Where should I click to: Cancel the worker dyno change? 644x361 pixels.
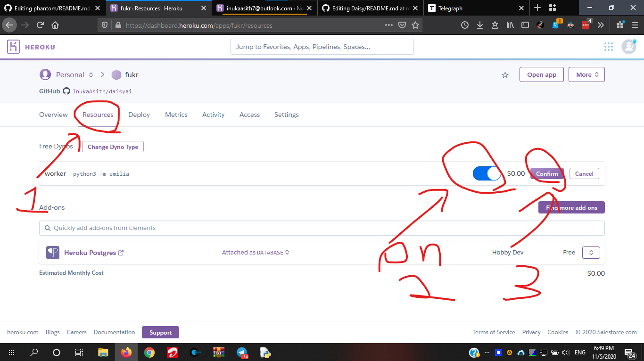coord(584,173)
